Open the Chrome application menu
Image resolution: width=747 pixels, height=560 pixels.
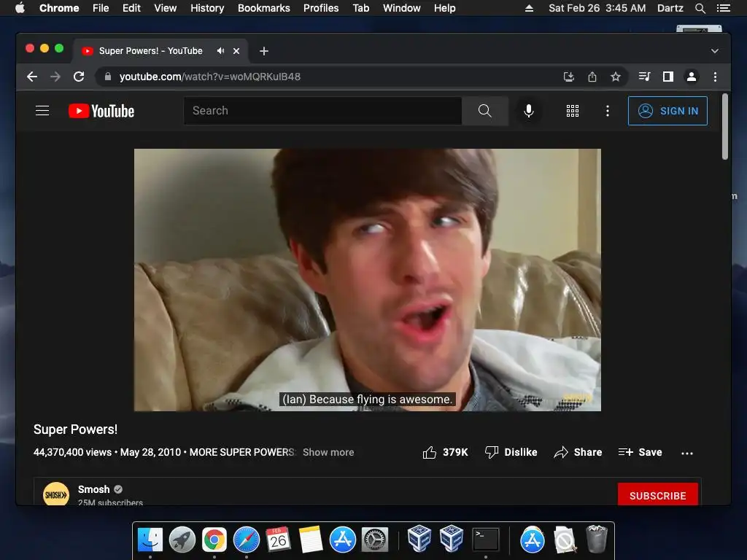tap(59, 8)
